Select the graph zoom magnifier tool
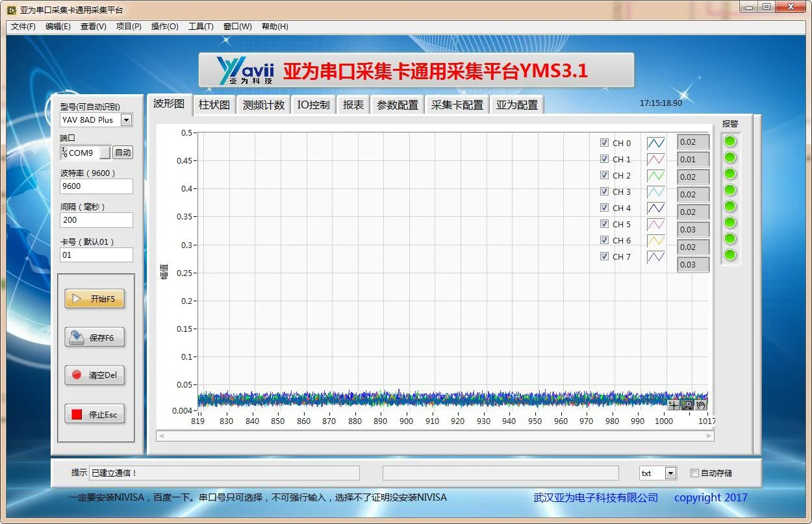The height and width of the screenshot is (524, 812). coord(687,405)
